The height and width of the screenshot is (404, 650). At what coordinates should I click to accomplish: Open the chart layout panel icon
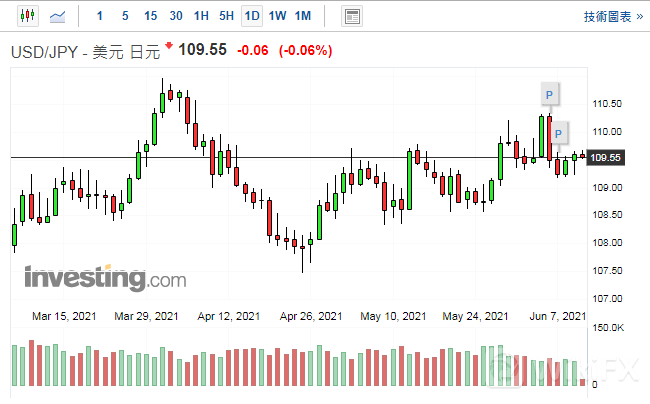(351, 16)
